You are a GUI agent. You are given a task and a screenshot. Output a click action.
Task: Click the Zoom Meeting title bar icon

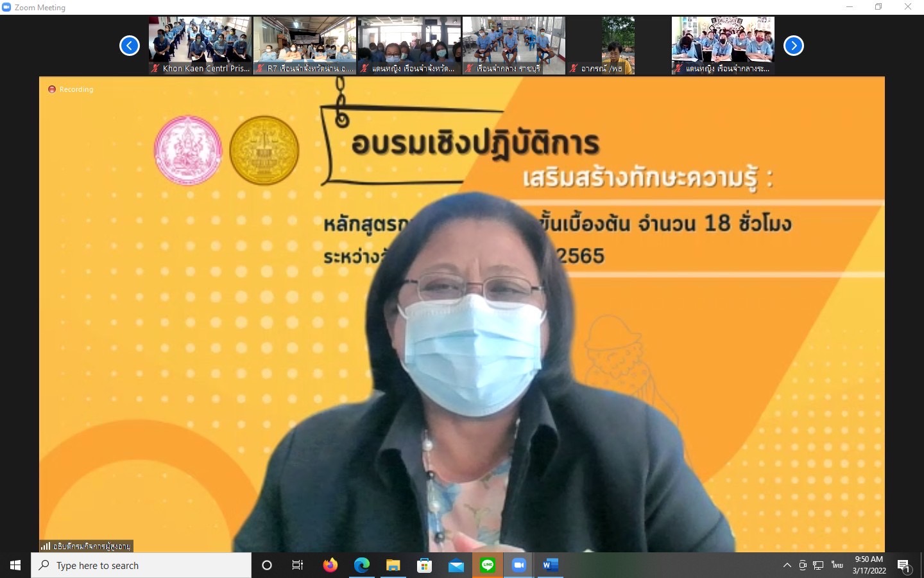pos(6,7)
